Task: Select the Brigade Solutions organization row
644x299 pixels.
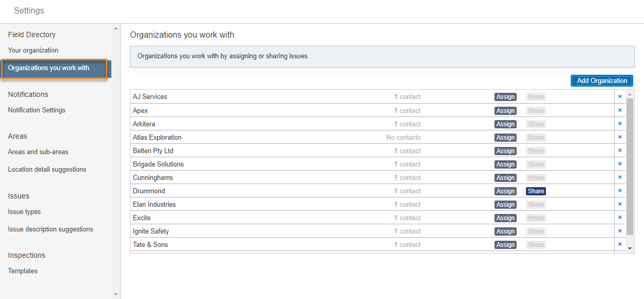Action: [372, 164]
